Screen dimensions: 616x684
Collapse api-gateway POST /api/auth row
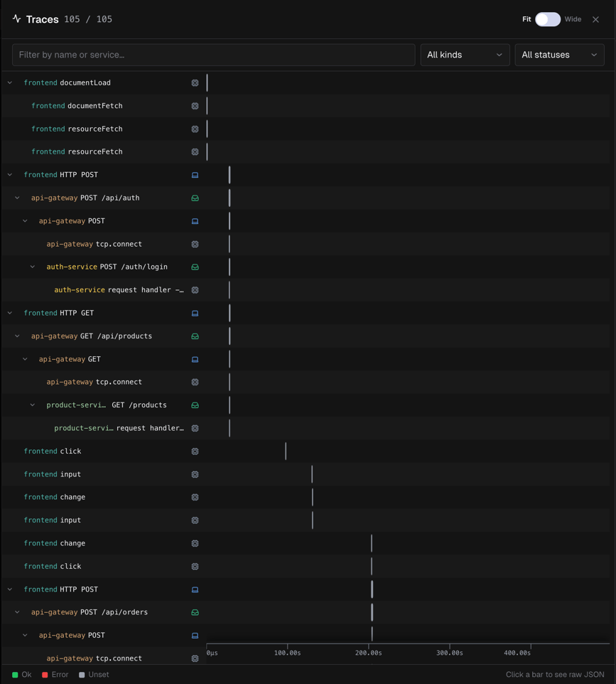17,198
